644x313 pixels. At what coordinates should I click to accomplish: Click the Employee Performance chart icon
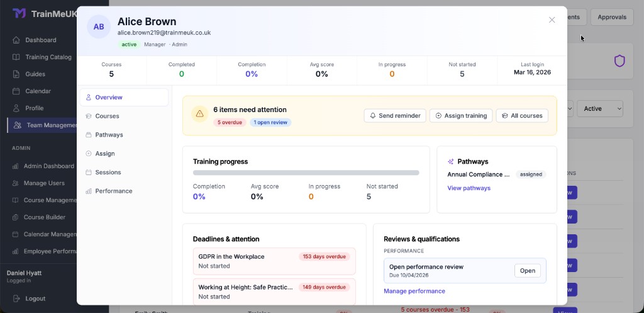coord(15,251)
